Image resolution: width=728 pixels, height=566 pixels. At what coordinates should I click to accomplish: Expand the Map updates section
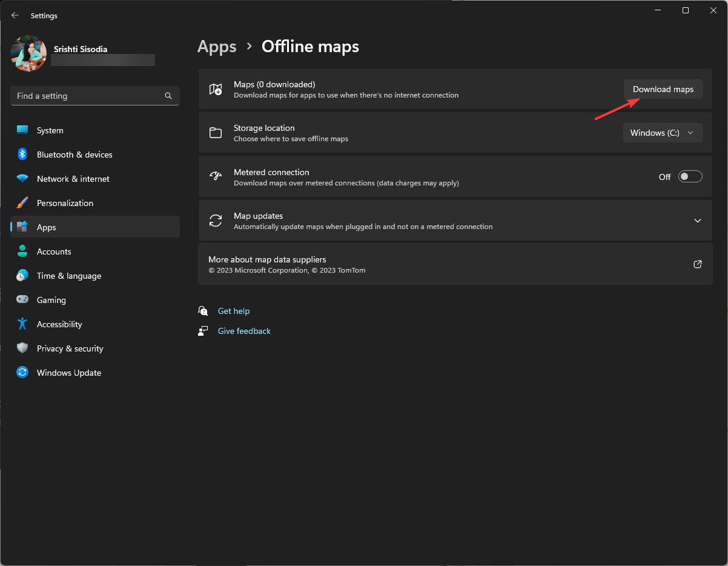coord(698,221)
